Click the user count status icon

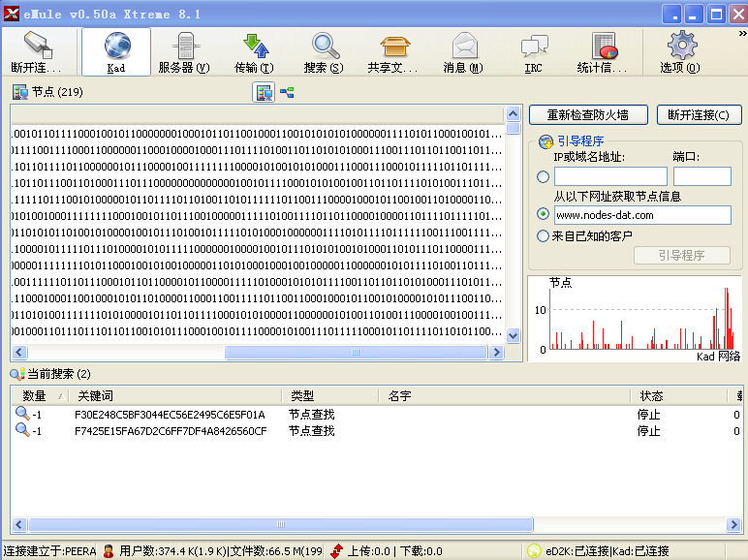click(109, 551)
